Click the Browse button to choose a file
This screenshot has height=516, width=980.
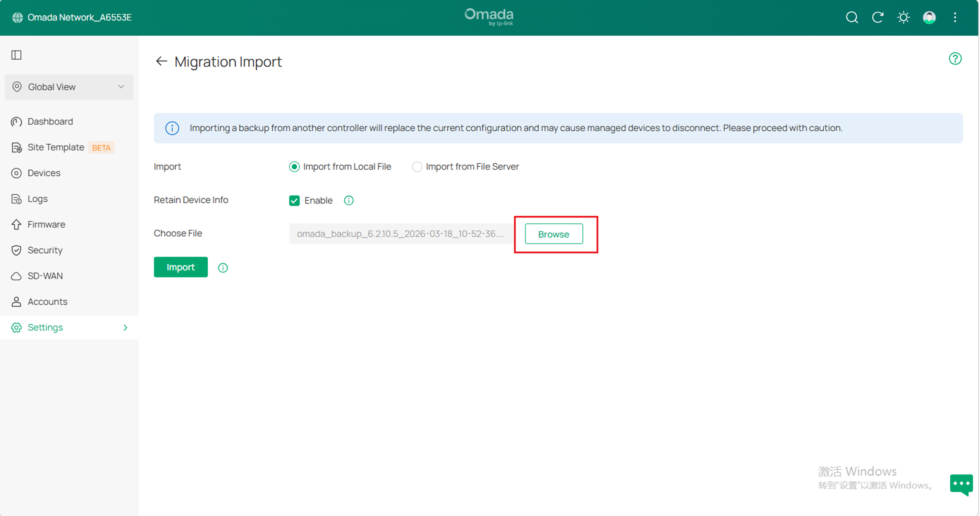[x=553, y=234]
